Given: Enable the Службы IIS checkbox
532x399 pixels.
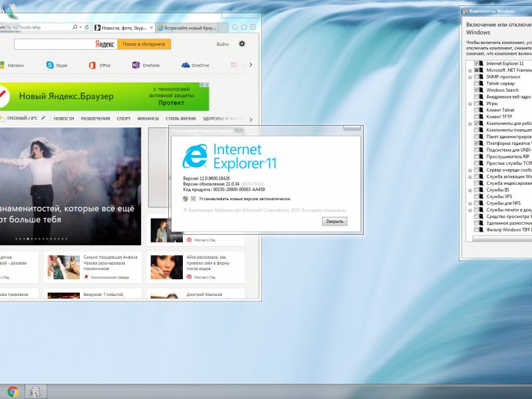Looking at the screenshot, I should click(476, 190).
